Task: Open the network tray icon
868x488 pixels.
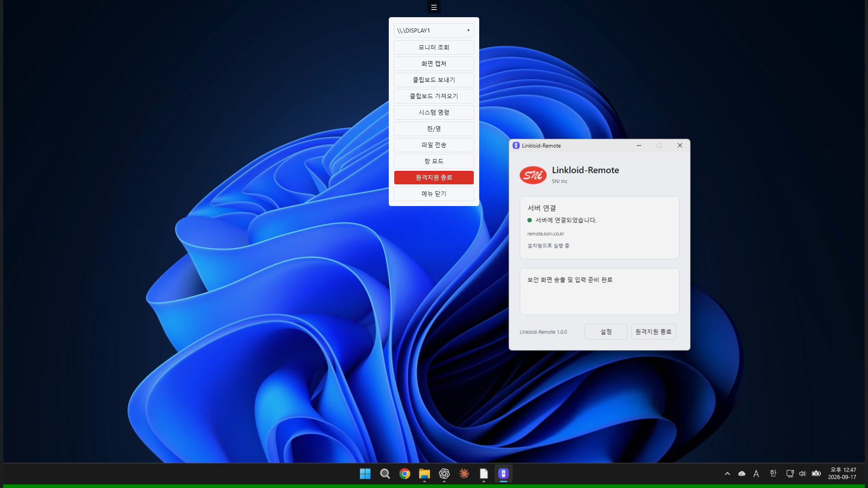Action: pyautogui.click(x=789, y=474)
